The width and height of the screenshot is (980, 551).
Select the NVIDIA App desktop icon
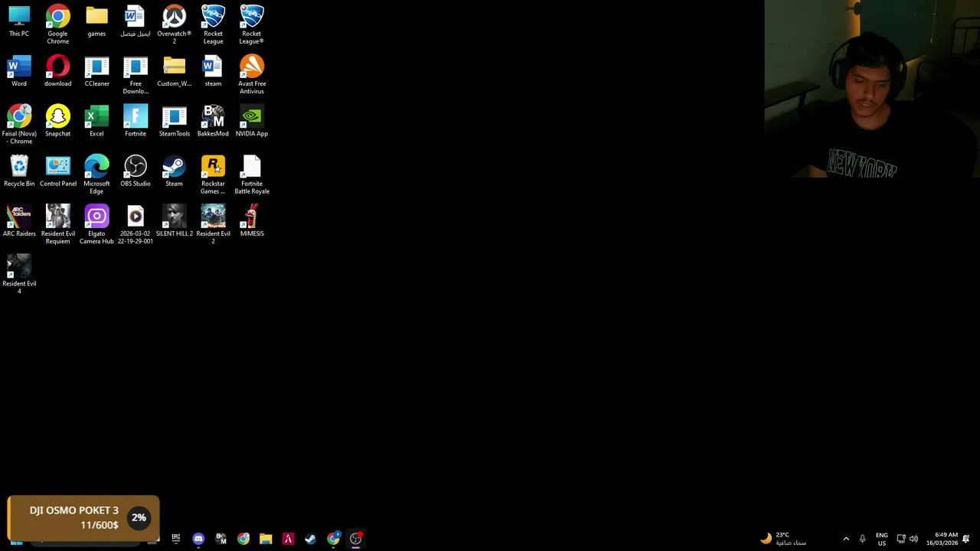pyautogui.click(x=252, y=121)
